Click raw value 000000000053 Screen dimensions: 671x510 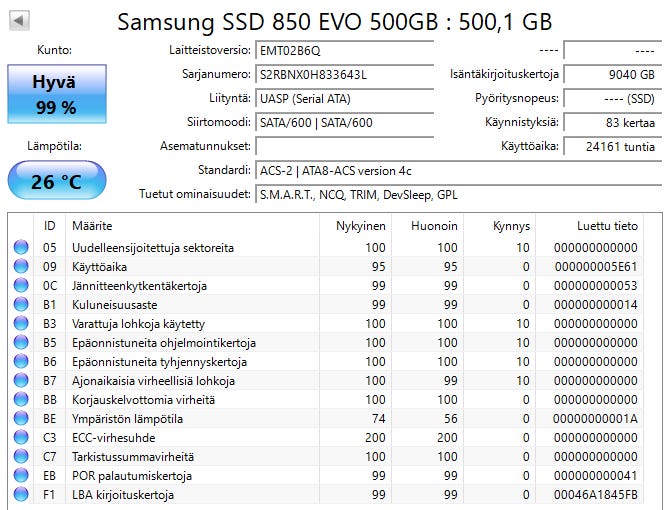(596, 285)
